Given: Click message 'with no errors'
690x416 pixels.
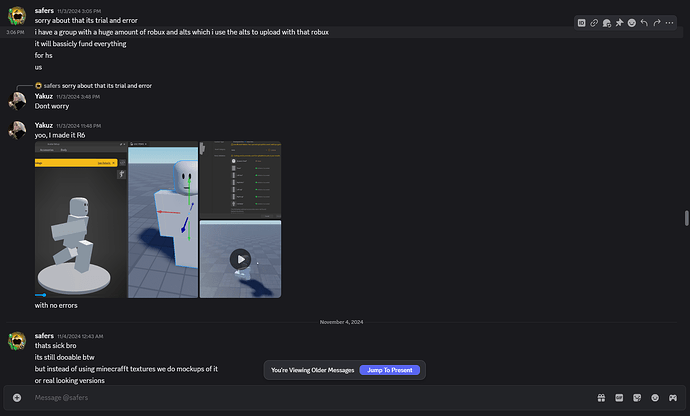Looking at the screenshot, I should [56, 305].
